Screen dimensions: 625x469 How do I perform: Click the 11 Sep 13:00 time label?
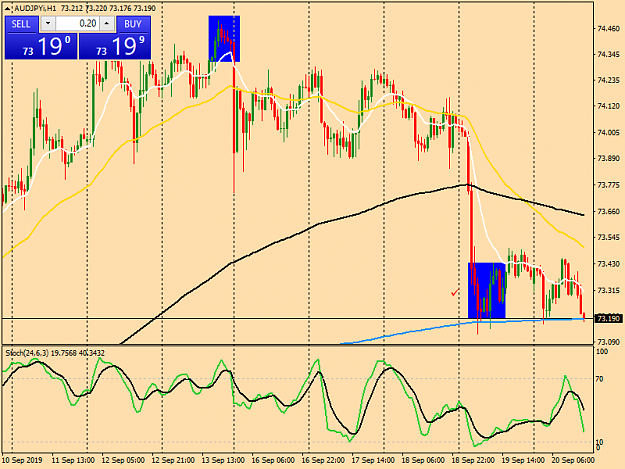click(73, 460)
